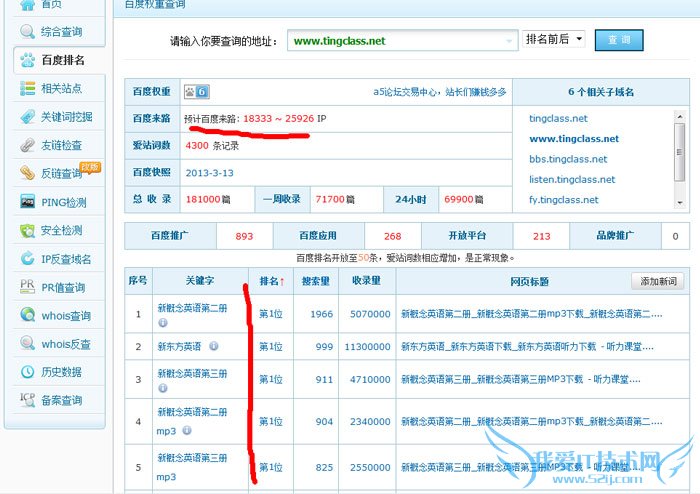Open the fy.tingclass.net subdomain link
The width and height of the screenshot is (700, 494).
(x=563, y=199)
